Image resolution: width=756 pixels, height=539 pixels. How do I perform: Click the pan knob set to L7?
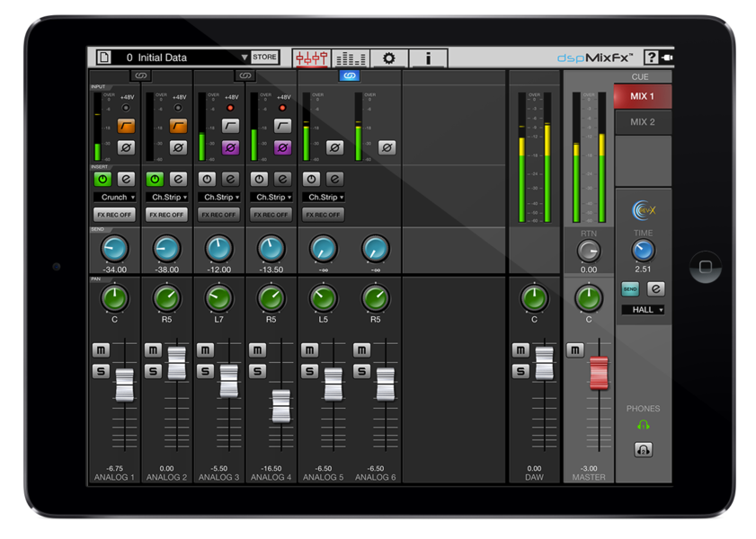(218, 298)
